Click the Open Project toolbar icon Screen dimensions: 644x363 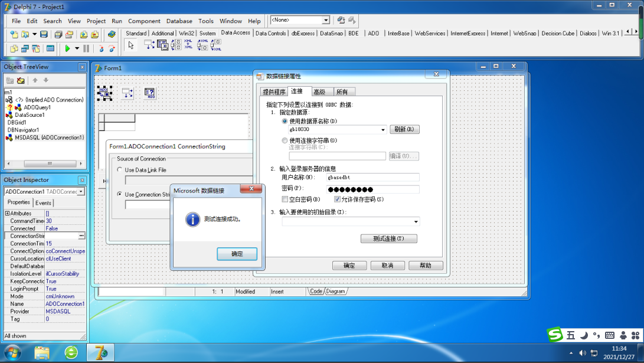coord(70,34)
